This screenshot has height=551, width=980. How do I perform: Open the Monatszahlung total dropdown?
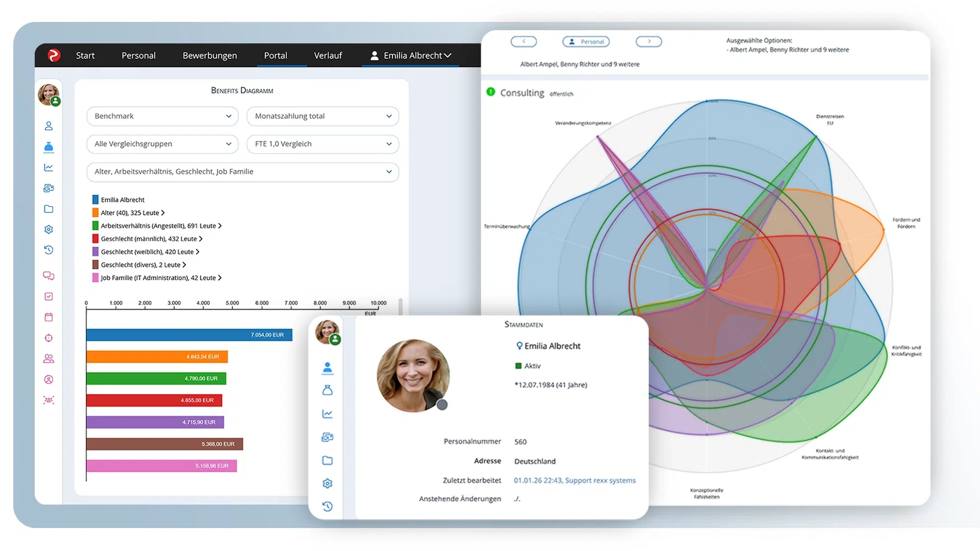(323, 116)
